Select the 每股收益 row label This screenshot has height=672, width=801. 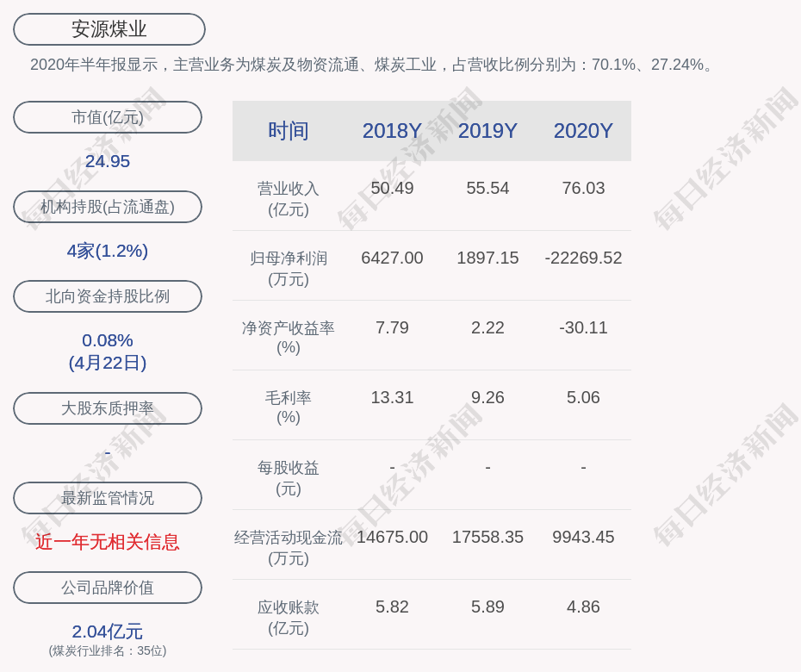(289, 478)
